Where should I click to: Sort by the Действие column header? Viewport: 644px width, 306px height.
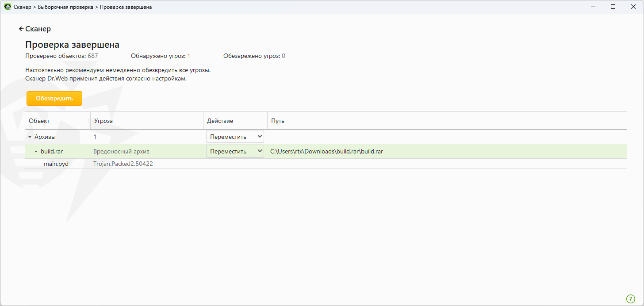coord(235,121)
